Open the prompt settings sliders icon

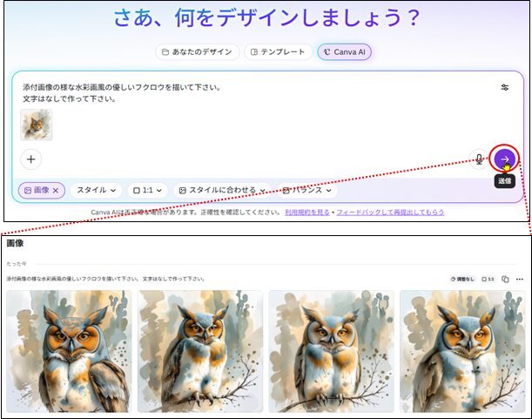click(505, 87)
